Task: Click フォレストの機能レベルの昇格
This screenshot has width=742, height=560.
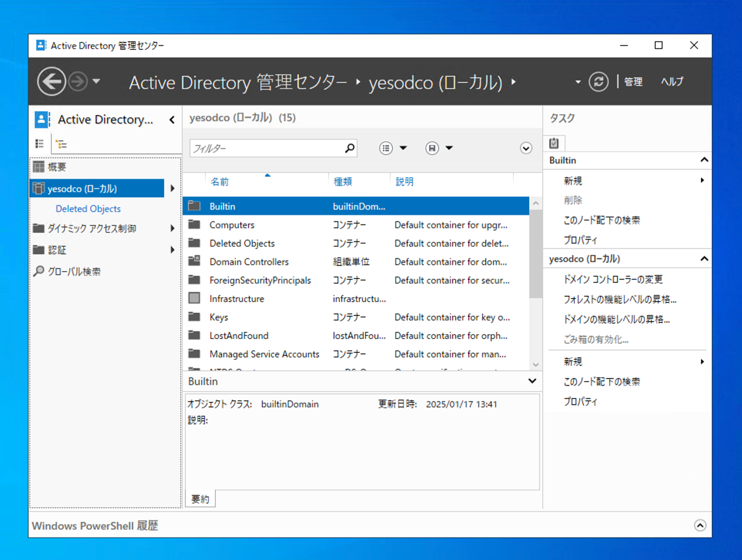Action: pyautogui.click(x=619, y=299)
